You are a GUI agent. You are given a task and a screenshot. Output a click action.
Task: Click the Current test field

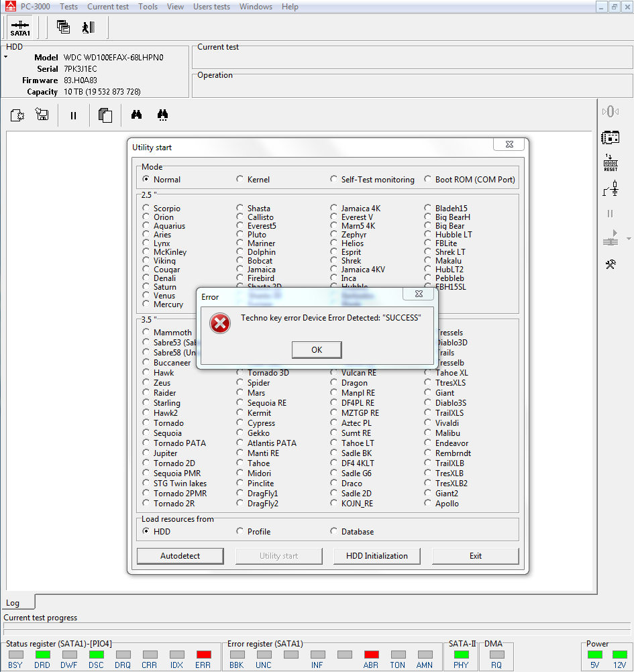pyautogui.click(x=413, y=58)
